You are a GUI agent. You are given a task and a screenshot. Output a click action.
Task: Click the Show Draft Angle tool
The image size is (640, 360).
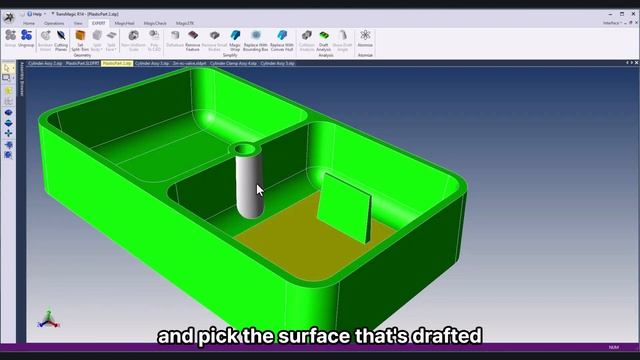(342, 41)
